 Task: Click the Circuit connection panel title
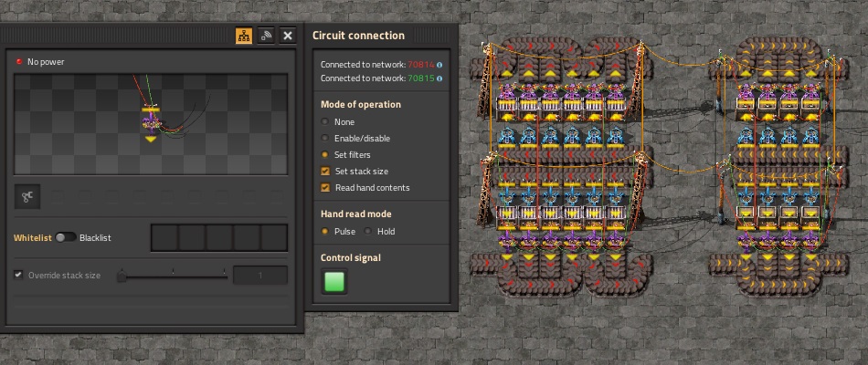(x=358, y=36)
